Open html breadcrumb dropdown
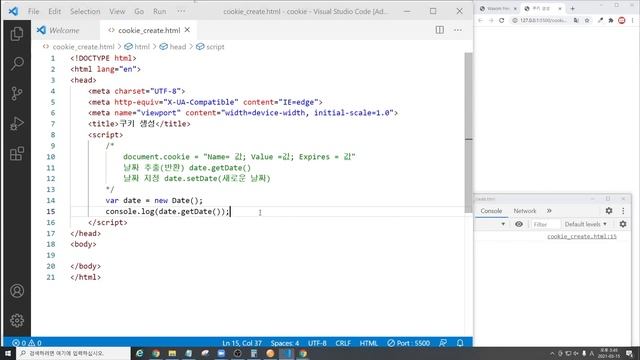The image size is (640, 360). click(x=137, y=47)
